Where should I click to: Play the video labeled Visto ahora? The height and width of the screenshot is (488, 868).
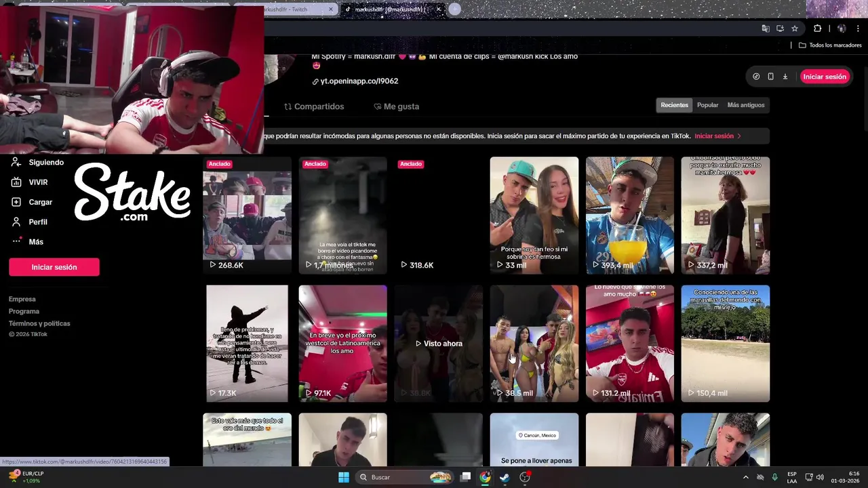point(438,344)
